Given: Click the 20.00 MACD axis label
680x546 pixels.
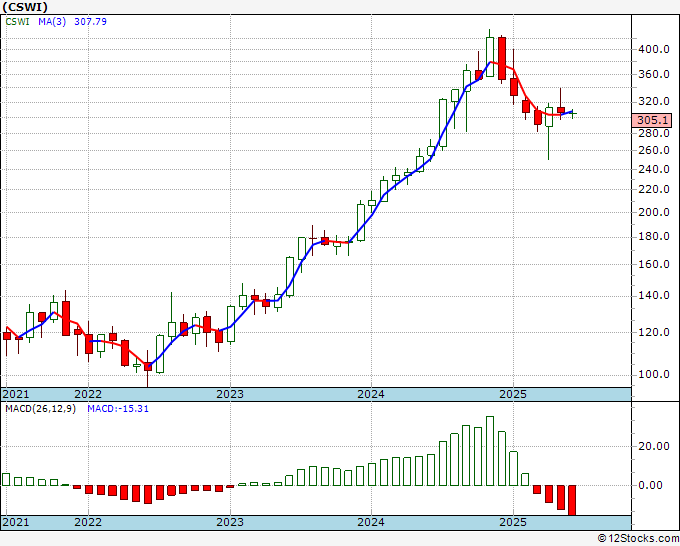Looking at the screenshot, I should click(652, 447).
